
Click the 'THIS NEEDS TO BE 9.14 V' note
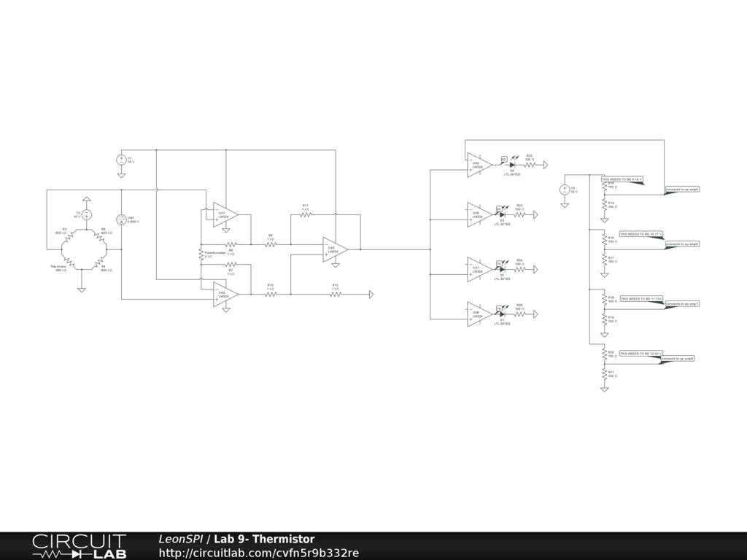(x=622, y=179)
